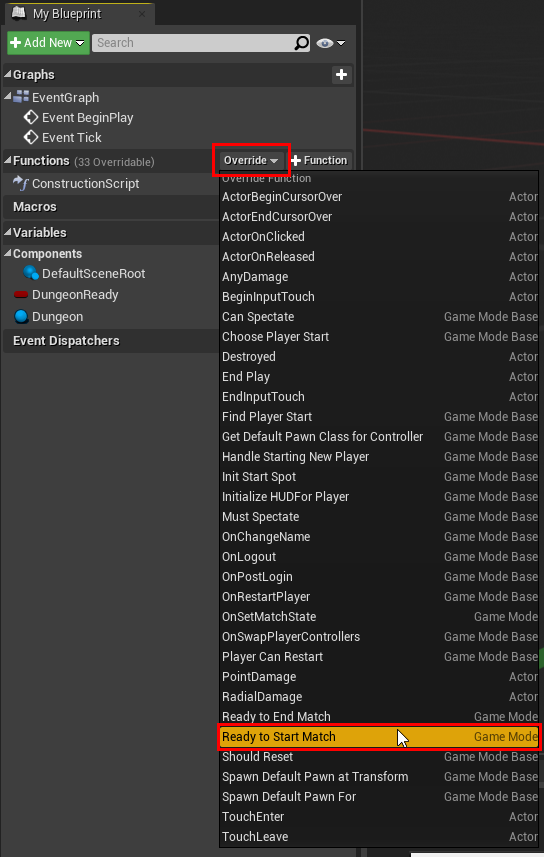Click the EventGraph graph icon
This screenshot has height=857, width=544.
(21, 97)
